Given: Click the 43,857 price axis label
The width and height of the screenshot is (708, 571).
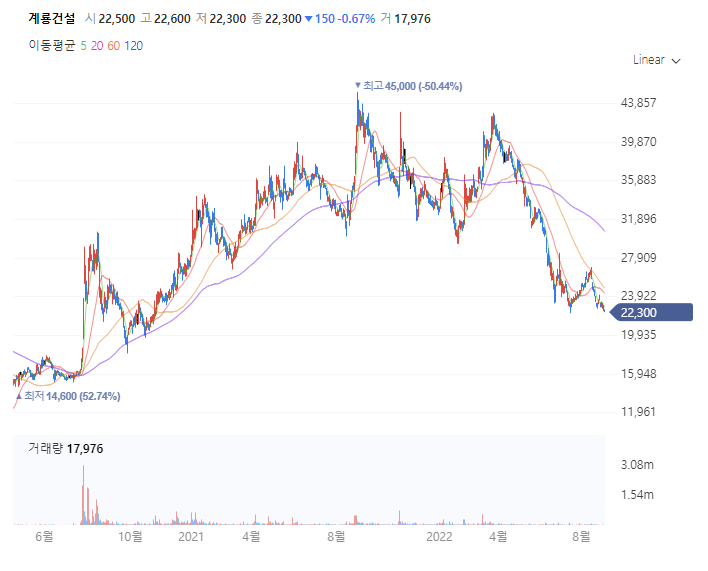Looking at the screenshot, I should (638, 103).
